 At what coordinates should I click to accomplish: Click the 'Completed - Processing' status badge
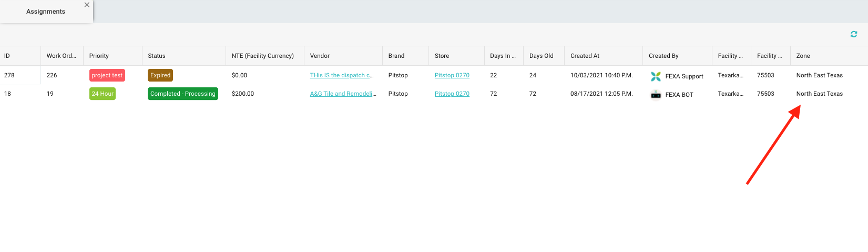coord(182,94)
